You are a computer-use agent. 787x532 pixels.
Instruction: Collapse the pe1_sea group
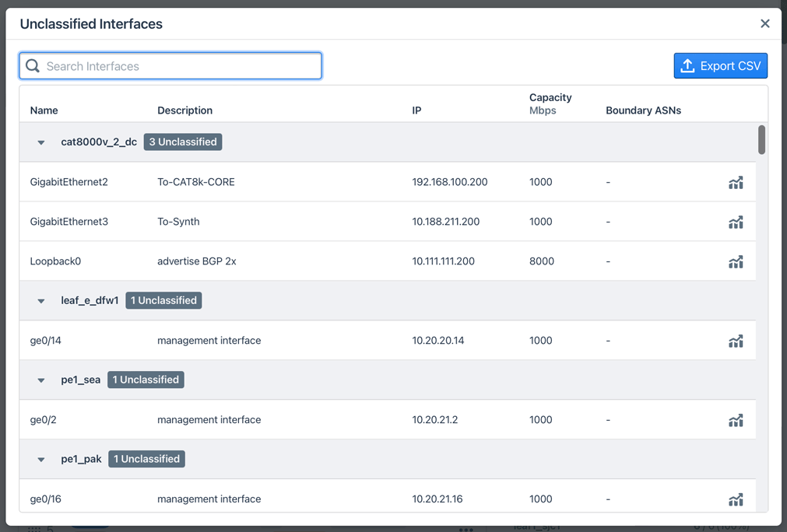pyautogui.click(x=40, y=380)
